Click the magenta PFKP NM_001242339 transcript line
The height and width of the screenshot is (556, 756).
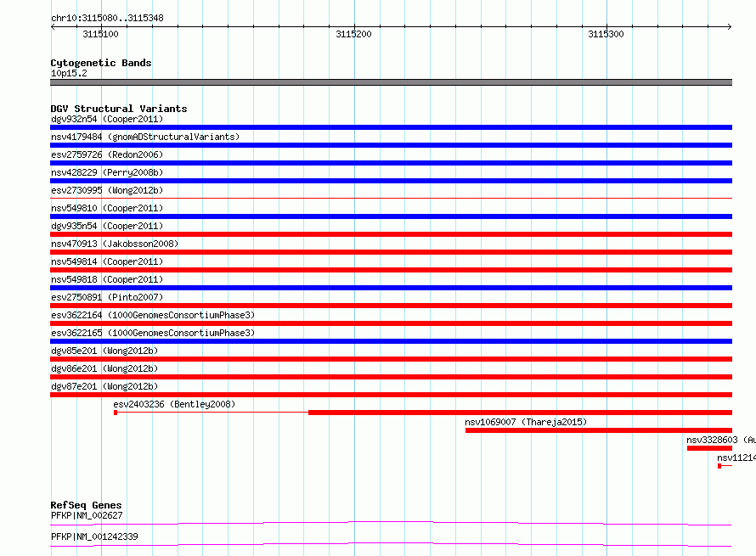[x=391, y=544]
